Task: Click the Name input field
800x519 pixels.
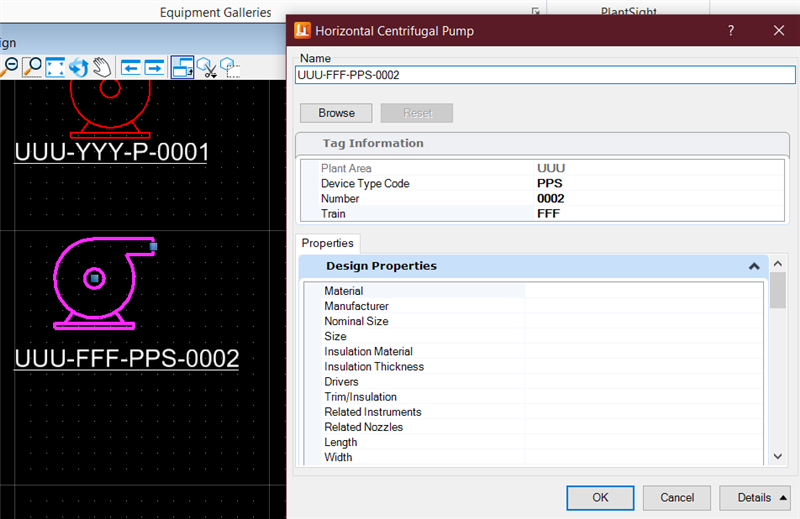Action: click(x=545, y=75)
